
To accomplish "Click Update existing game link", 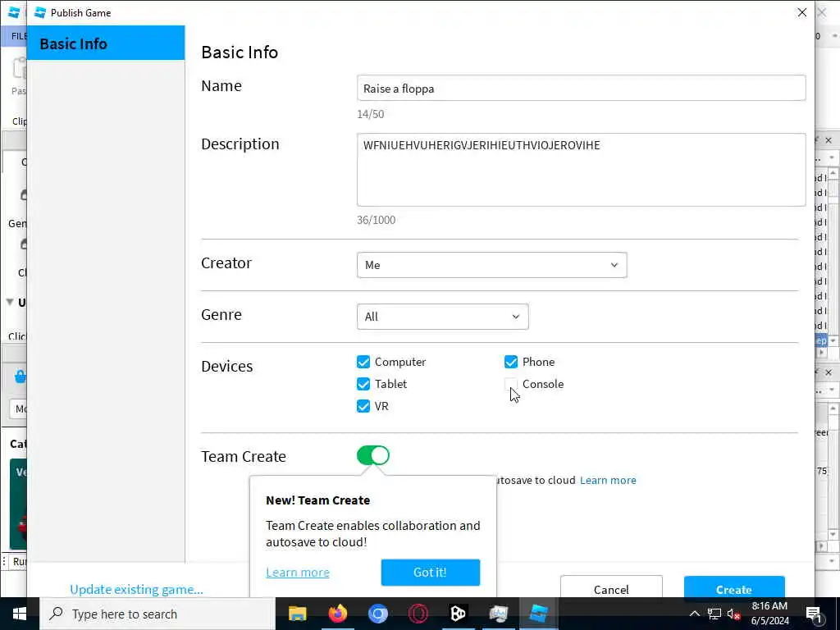I will coord(137,589).
